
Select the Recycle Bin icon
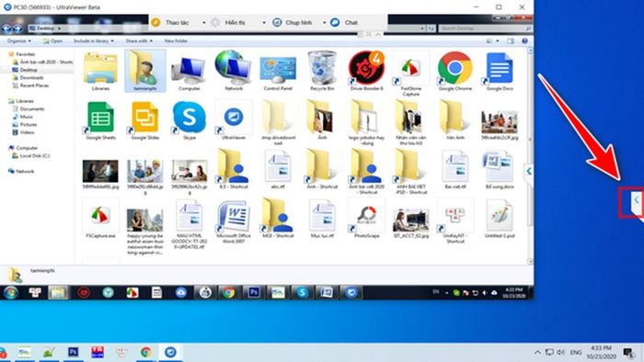(x=322, y=71)
